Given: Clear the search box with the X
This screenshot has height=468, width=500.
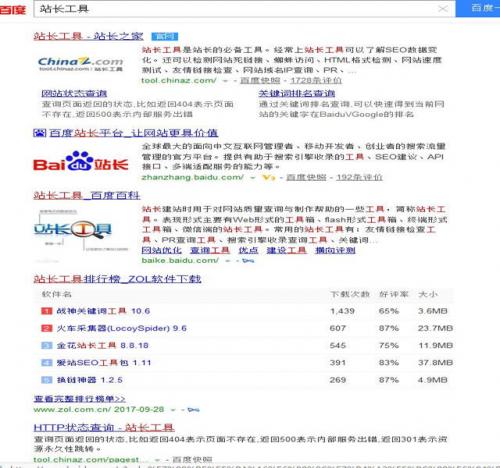Looking at the screenshot, I should (x=443, y=9).
